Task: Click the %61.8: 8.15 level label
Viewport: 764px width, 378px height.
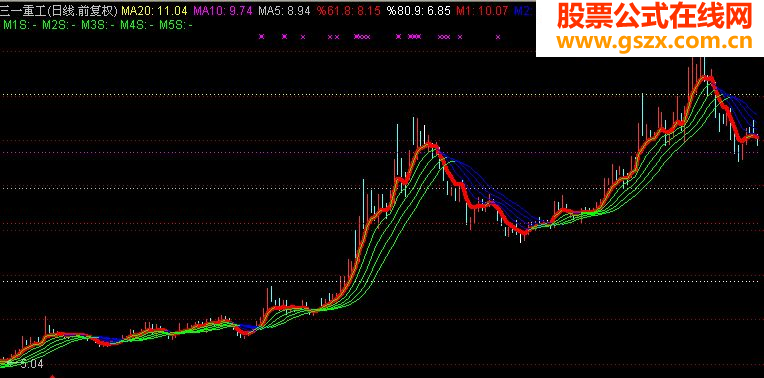Action: (x=348, y=10)
